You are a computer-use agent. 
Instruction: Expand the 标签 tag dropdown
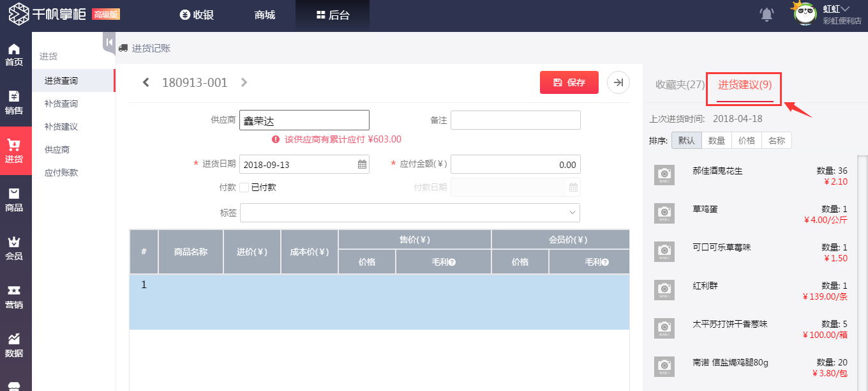[x=573, y=212]
